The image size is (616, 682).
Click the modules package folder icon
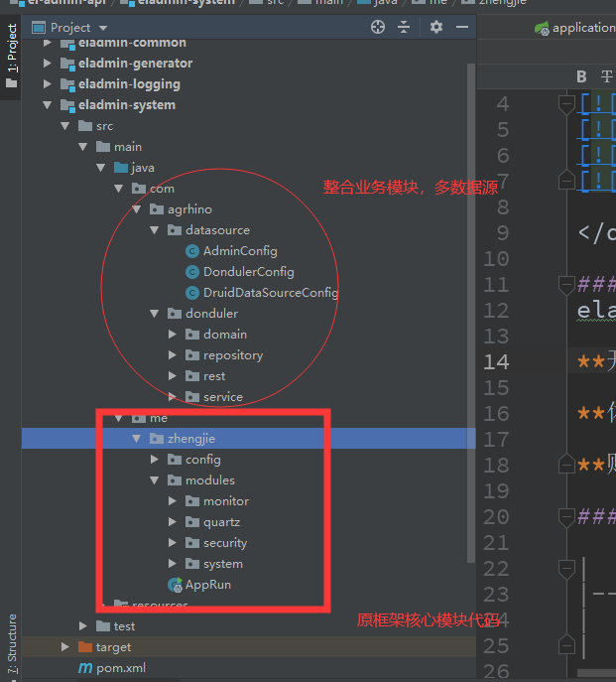point(175,480)
